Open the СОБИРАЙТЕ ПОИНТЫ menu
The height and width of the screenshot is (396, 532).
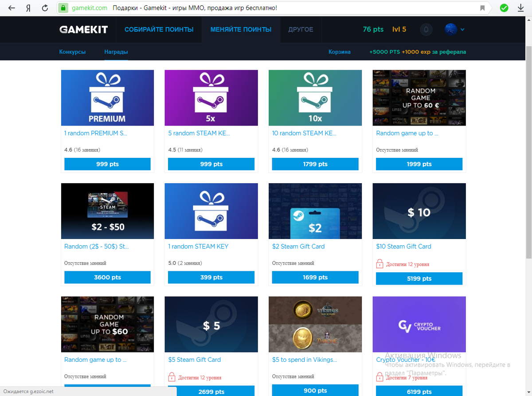pos(159,30)
